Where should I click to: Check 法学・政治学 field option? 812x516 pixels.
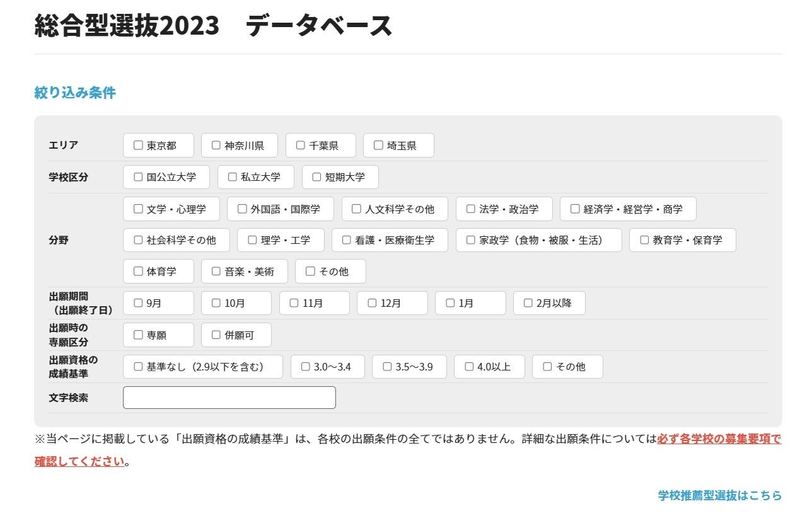tap(471, 209)
